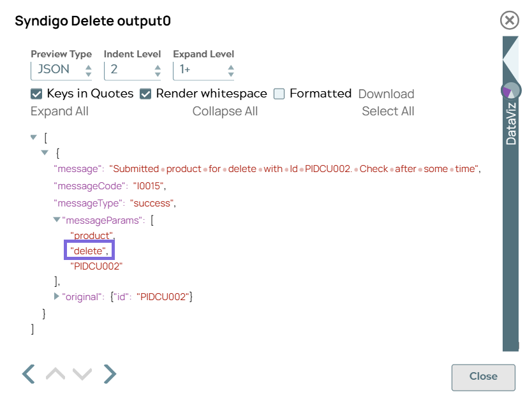Disable the Render whitespace option

coord(147,93)
